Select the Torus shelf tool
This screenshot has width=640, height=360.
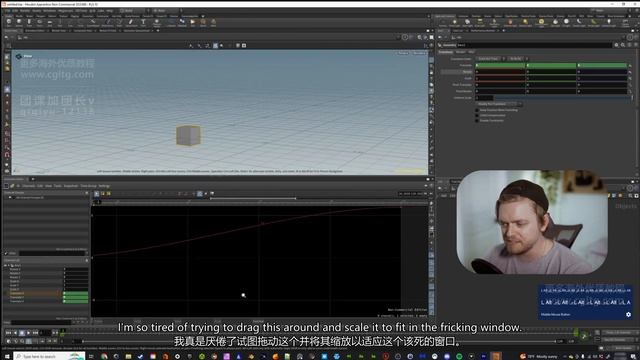point(40,22)
